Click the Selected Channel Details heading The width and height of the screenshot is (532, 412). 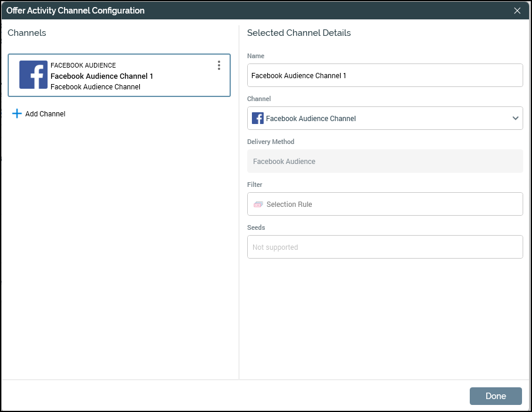click(299, 33)
